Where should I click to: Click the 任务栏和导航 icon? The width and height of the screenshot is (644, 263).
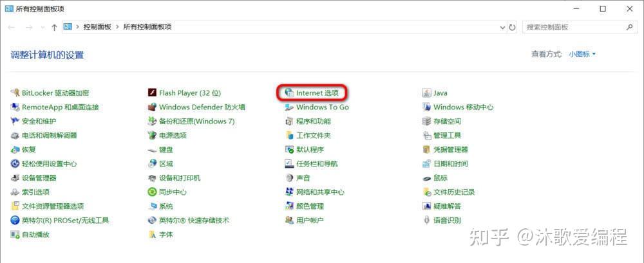point(289,164)
